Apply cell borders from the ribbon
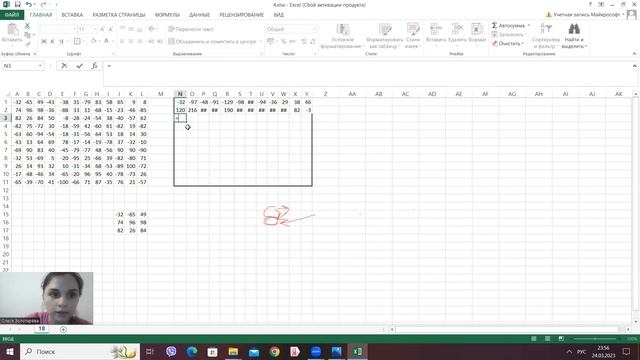The width and height of the screenshot is (640, 360). (77, 41)
